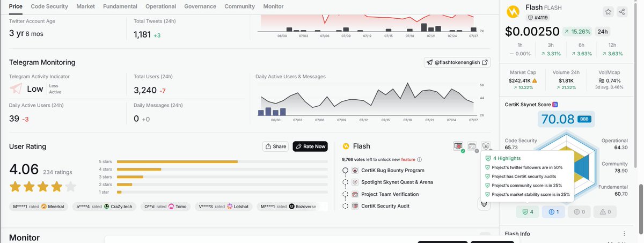The height and width of the screenshot is (243, 644).
Task: Open the Operational tab
Action: pyautogui.click(x=160, y=6)
